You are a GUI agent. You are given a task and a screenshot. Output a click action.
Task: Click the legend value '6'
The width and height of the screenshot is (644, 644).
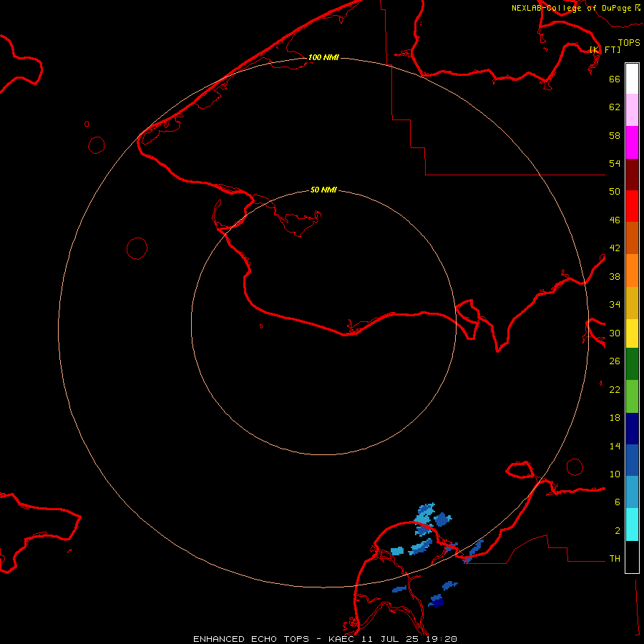point(618,502)
